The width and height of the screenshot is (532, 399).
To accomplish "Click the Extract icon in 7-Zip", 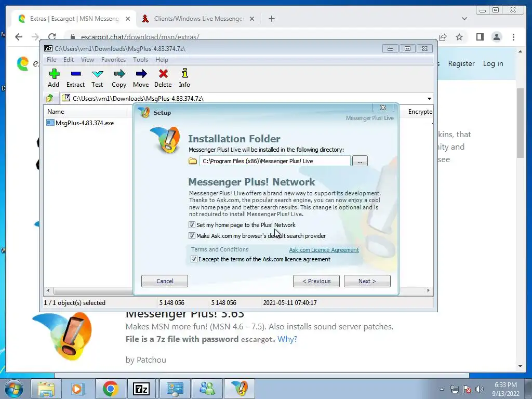I will (x=75, y=78).
